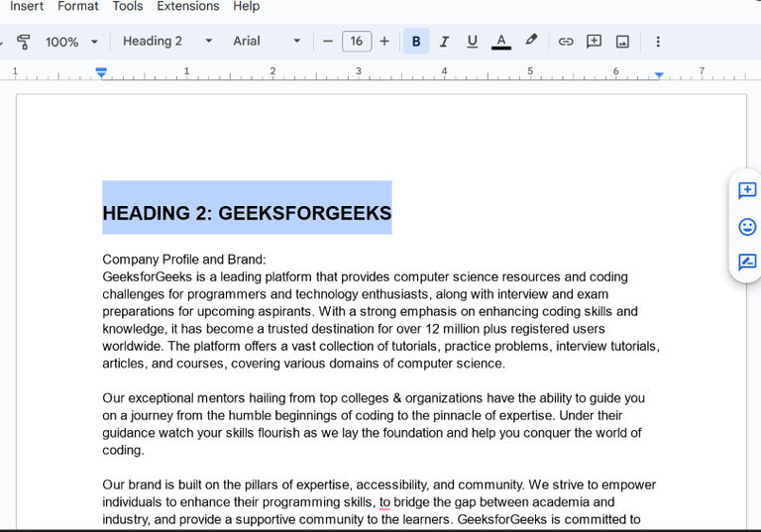Screen dimensions: 761x532
Task: Add emoji reaction from the side panel
Action: 747,227
